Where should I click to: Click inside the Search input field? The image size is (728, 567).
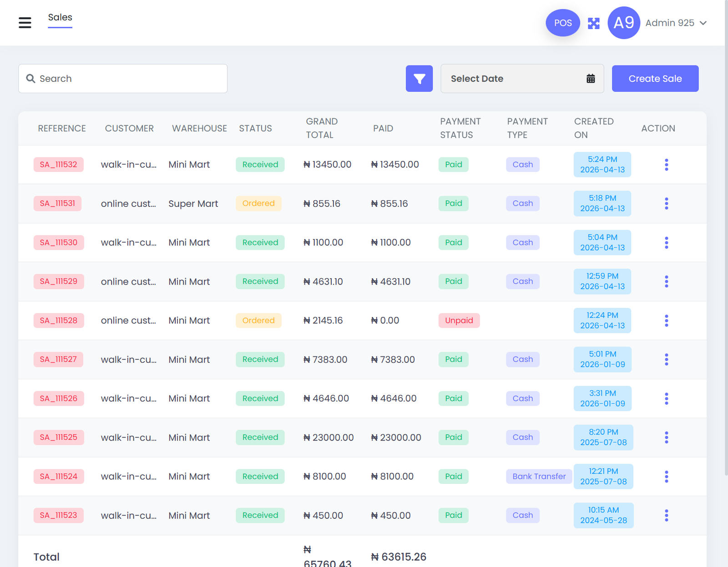pos(123,79)
